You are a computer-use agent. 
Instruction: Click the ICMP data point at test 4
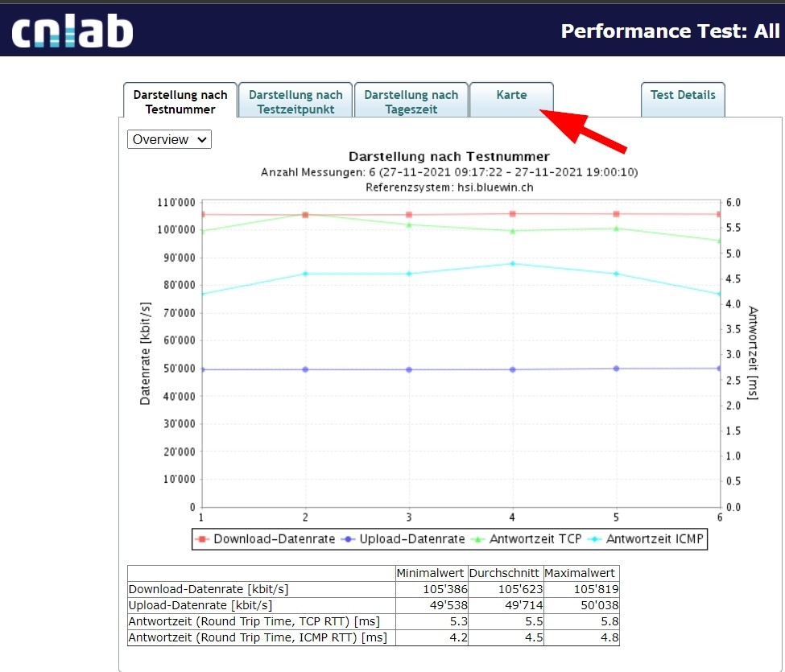click(513, 263)
